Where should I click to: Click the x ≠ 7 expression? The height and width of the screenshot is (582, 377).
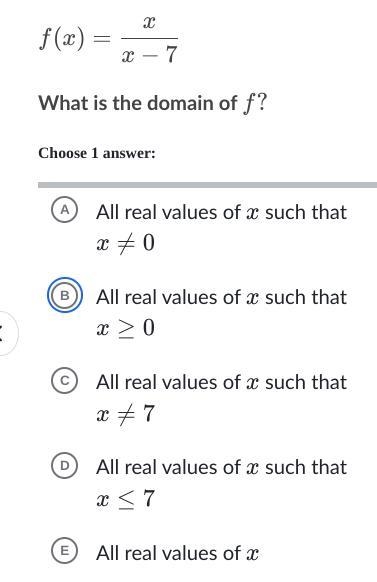click(x=125, y=413)
